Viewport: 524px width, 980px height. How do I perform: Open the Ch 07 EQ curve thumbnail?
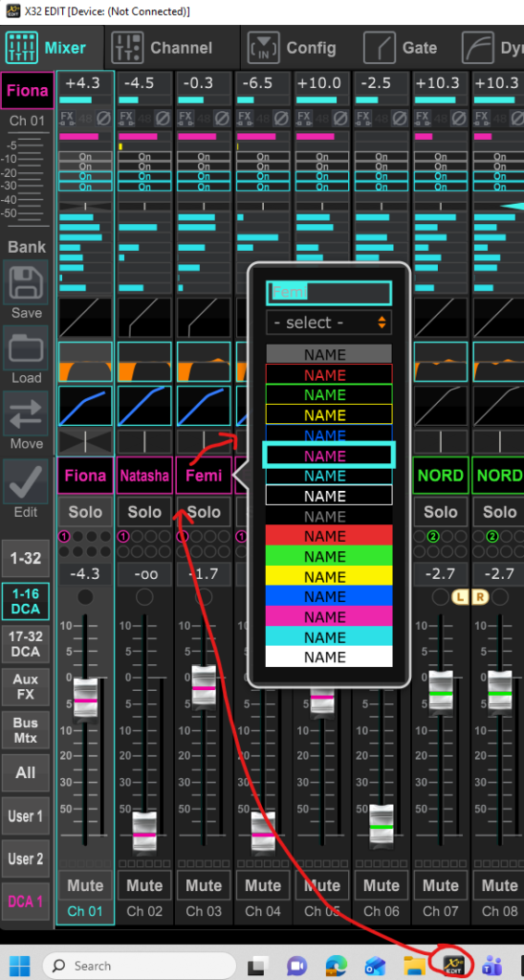tap(441, 361)
